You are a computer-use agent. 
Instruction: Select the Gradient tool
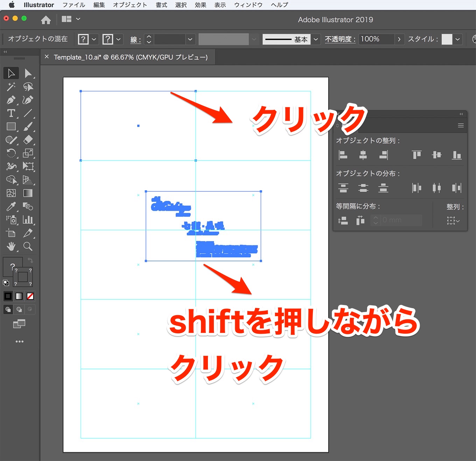point(28,193)
